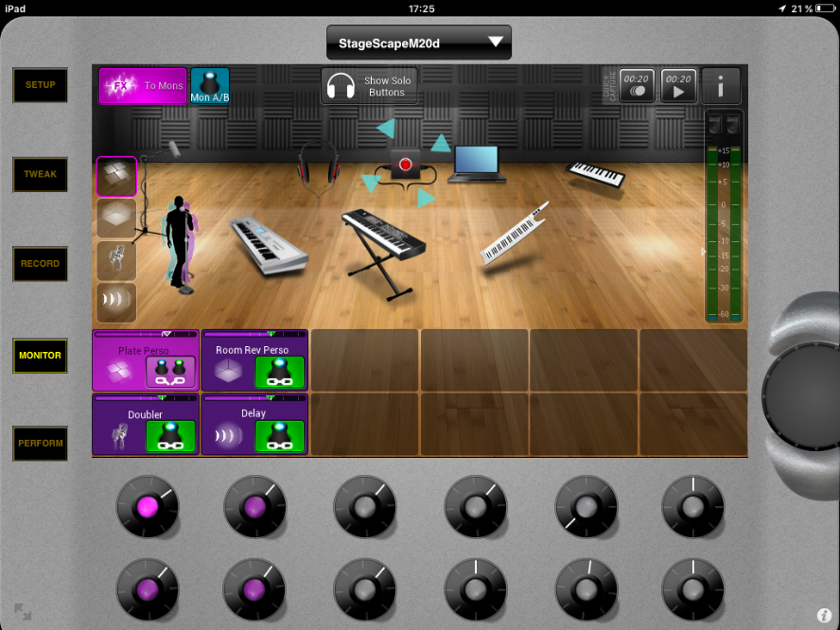The image size is (840, 630).
Task: Open the info panel with the i icon
Action: 721,86
